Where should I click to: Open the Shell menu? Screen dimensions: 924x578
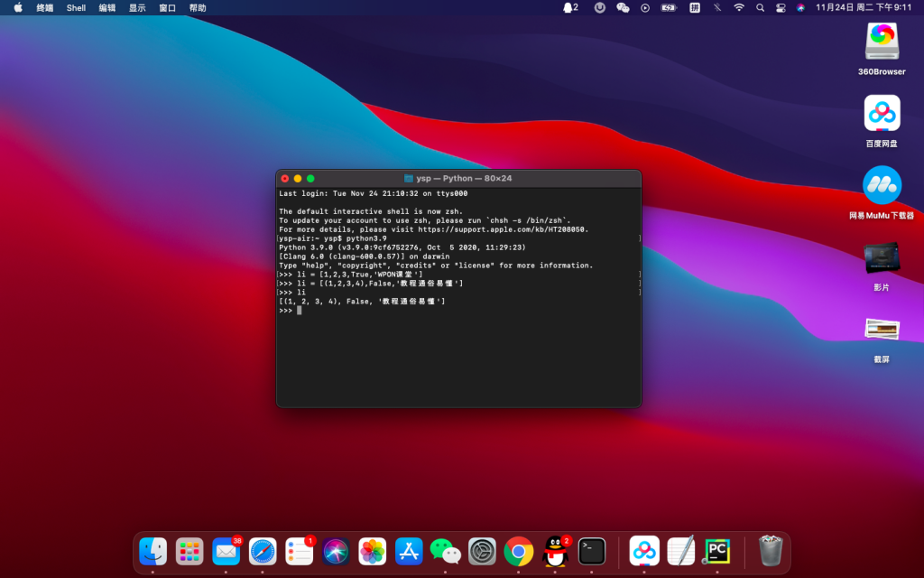click(76, 7)
